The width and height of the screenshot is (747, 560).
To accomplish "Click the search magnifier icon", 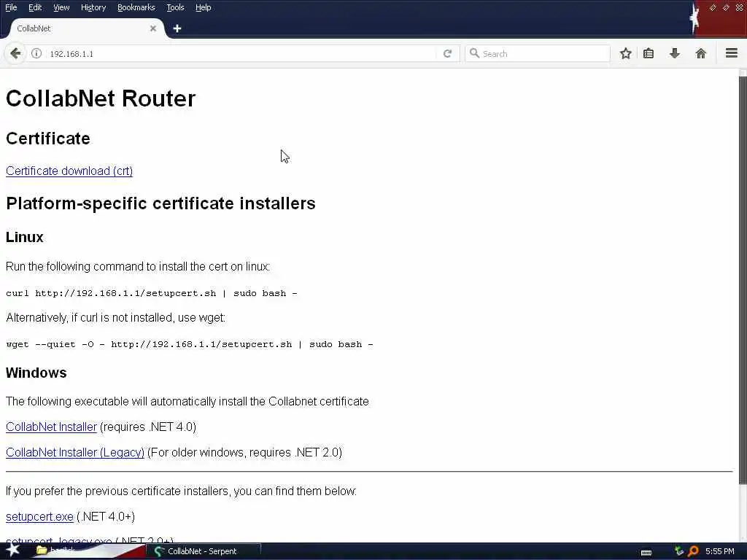I will (x=474, y=53).
